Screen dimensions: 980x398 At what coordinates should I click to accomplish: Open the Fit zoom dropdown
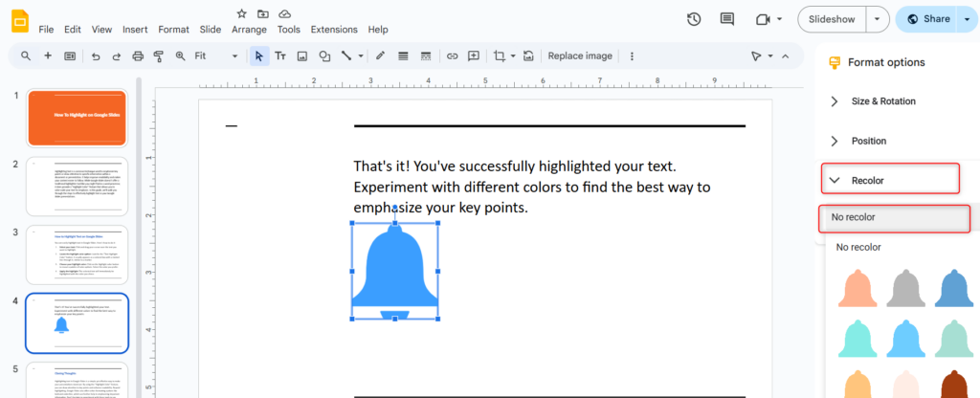point(215,56)
